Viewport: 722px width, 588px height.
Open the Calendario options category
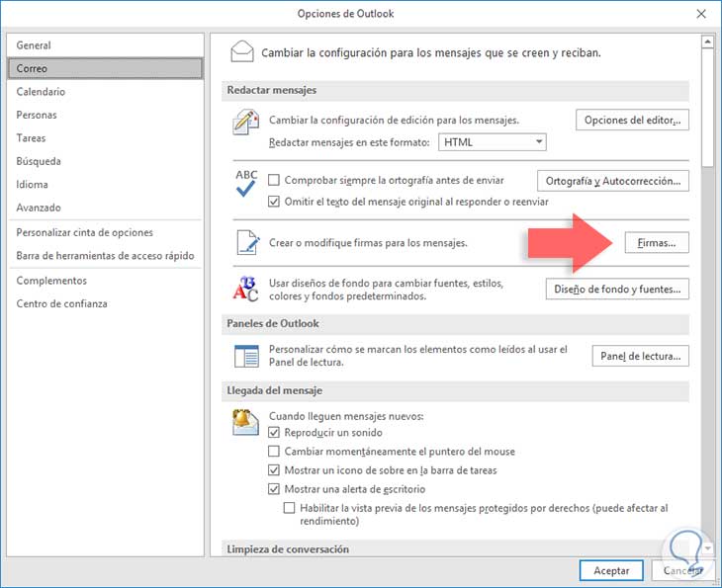pos(105,92)
